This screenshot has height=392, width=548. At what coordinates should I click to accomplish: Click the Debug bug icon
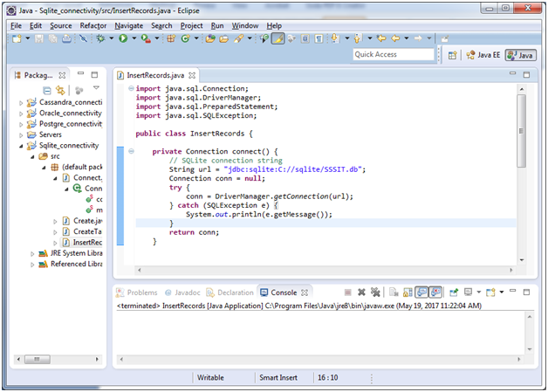coord(100,38)
